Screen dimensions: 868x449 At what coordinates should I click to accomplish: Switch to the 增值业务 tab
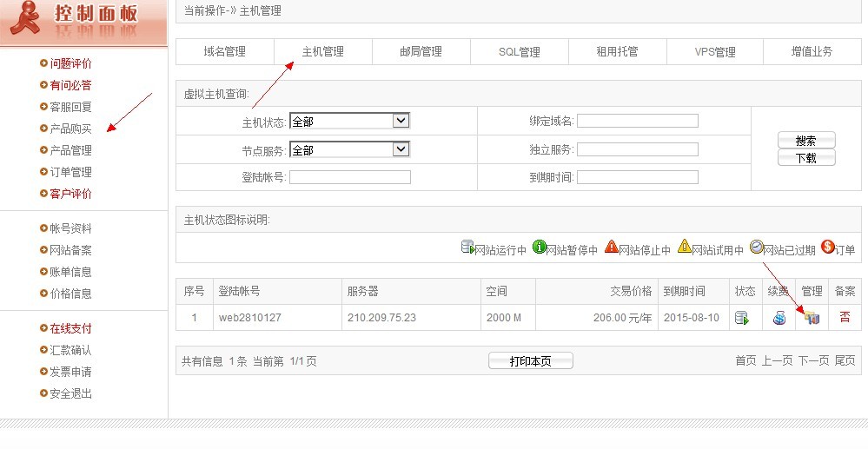pyautogui.click(x=812, y=51)
